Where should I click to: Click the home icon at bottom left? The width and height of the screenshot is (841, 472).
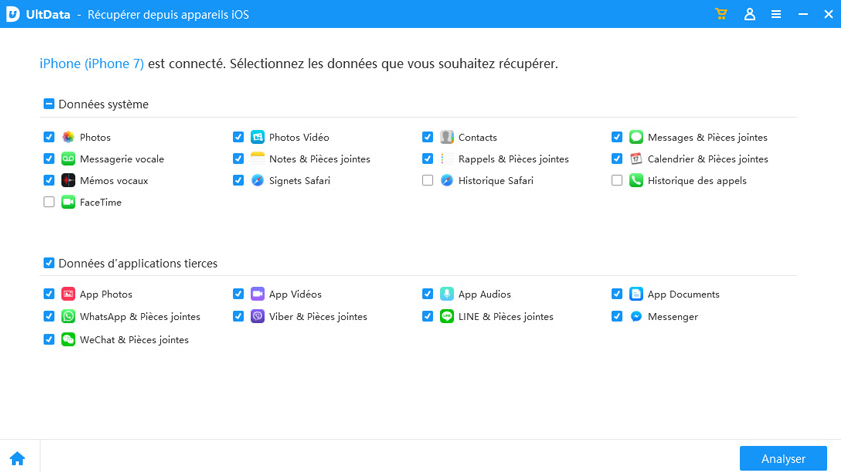click(x=17, y=459)
